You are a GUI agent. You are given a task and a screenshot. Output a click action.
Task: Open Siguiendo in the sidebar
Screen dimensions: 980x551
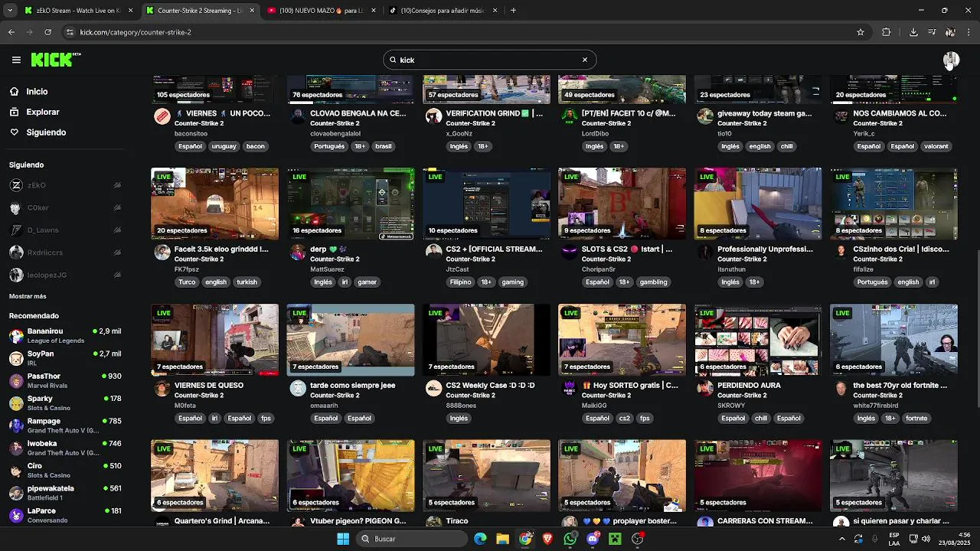tap(46, 132)
